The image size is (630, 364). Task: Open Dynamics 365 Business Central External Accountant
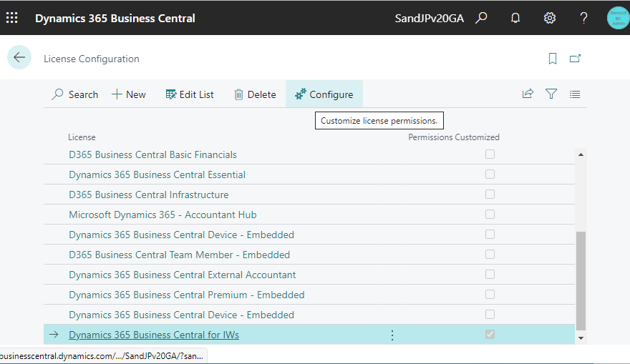(x=183, y=275)
